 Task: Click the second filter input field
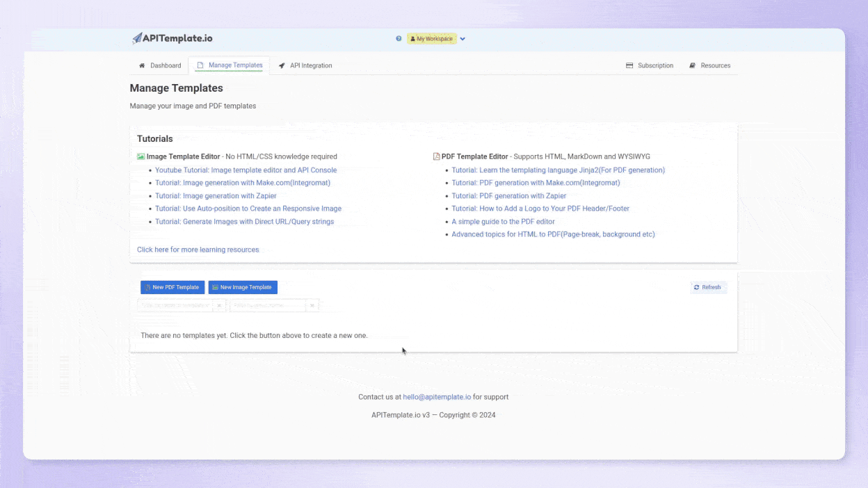[x=268, y=305]
